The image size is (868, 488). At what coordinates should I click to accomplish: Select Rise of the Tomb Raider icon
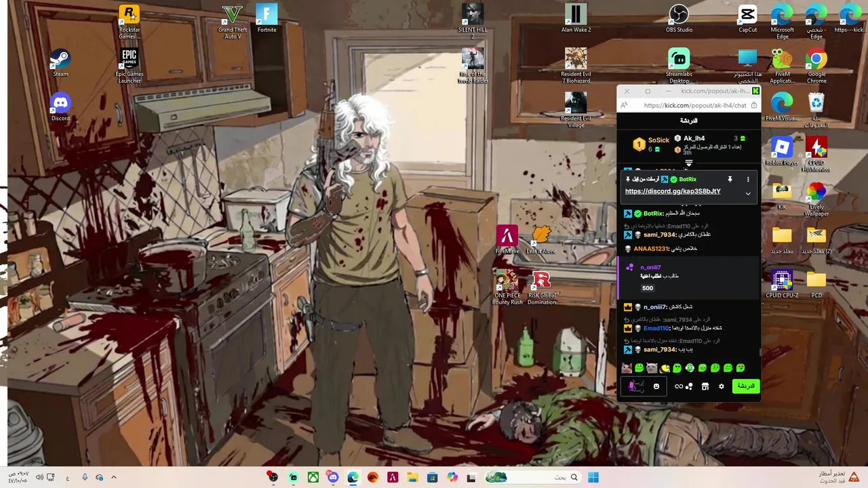coord(473,66)
